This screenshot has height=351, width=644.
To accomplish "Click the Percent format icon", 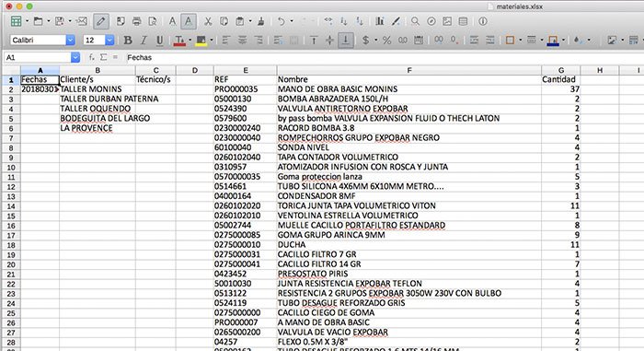I will click(386, 41).
